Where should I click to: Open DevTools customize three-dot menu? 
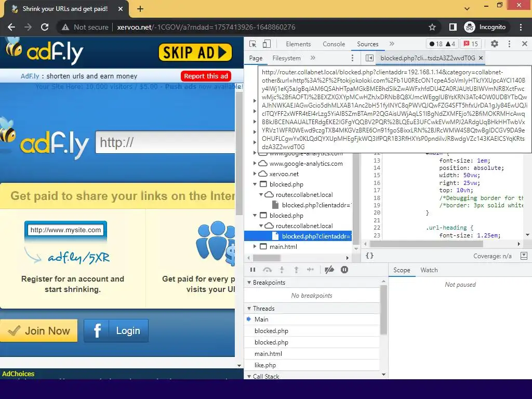(x=509, y=44)
